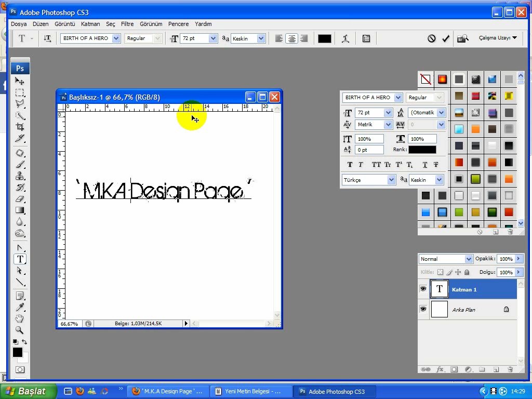The height and width of the screenshot is (399, 532).
Task: Toggle Strikethrough in Character panel
Action: (436, 165)
